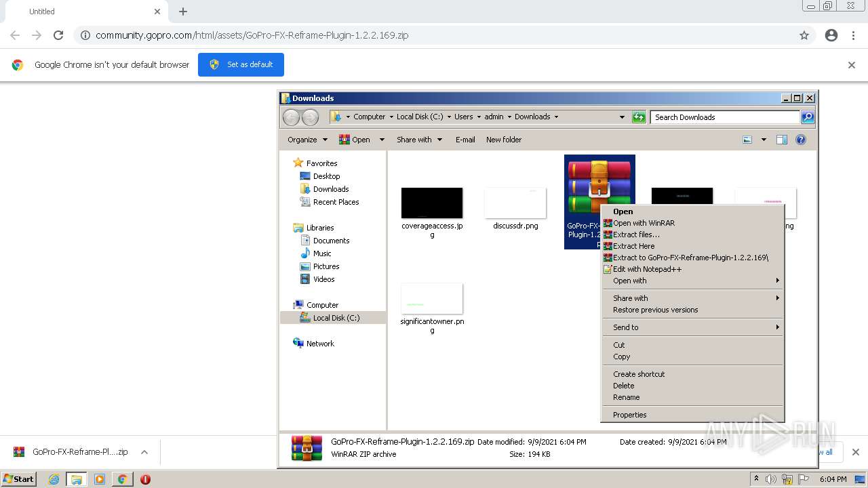Expand the Share with context submenu
The image size is (868, 488).
tap(692, 298)
